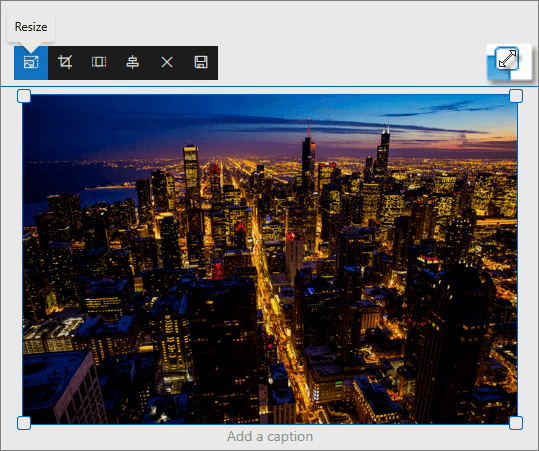The width and height of the screenshot is (539, 451).
Task: Save the image using the floppy disk icon
Action: click(x=201, y=63)
